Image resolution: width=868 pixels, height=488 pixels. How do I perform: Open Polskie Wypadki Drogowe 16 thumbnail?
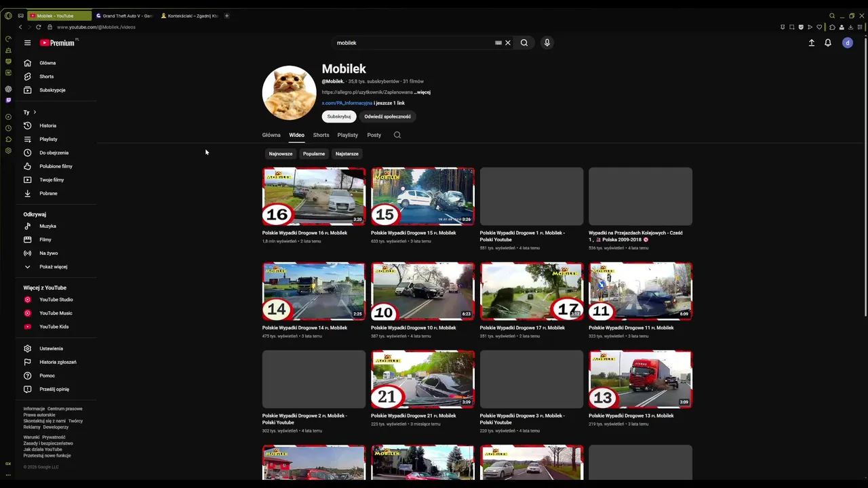click(x=314, y=197)
